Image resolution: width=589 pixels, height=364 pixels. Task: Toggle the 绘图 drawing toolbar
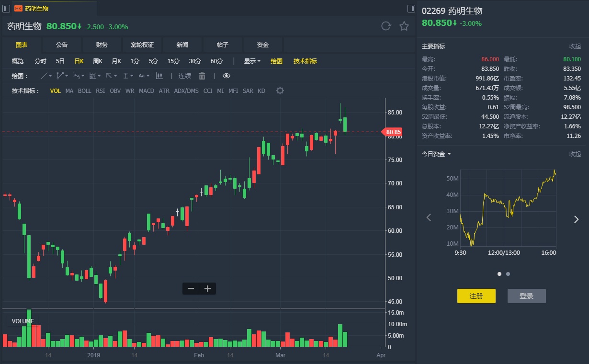pos(276,61)
